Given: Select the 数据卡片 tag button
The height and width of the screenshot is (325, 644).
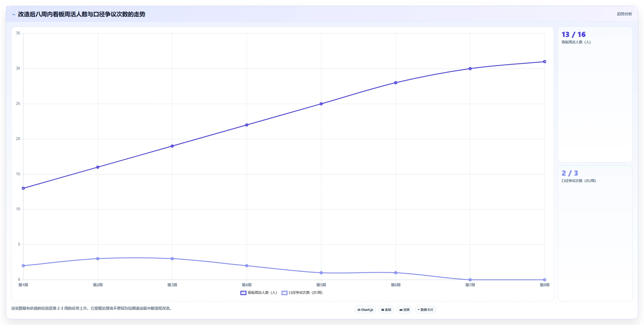Looking at the screenshot, I should coord(425,310).
